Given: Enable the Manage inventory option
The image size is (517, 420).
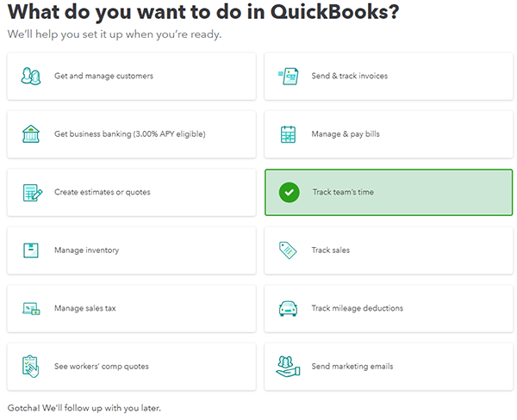Looking at the screenshot, I should tap(132, 250).
